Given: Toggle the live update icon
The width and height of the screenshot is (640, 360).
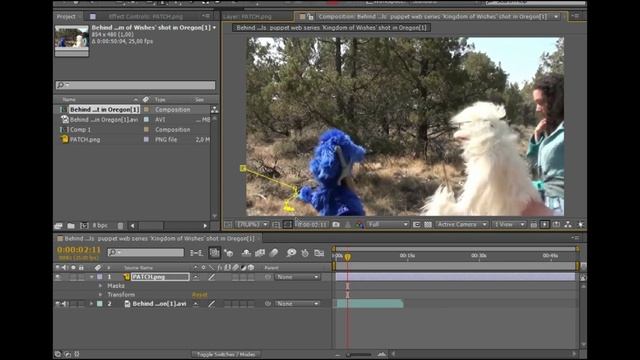Looking at the screenshot, I should coord(214,253).
